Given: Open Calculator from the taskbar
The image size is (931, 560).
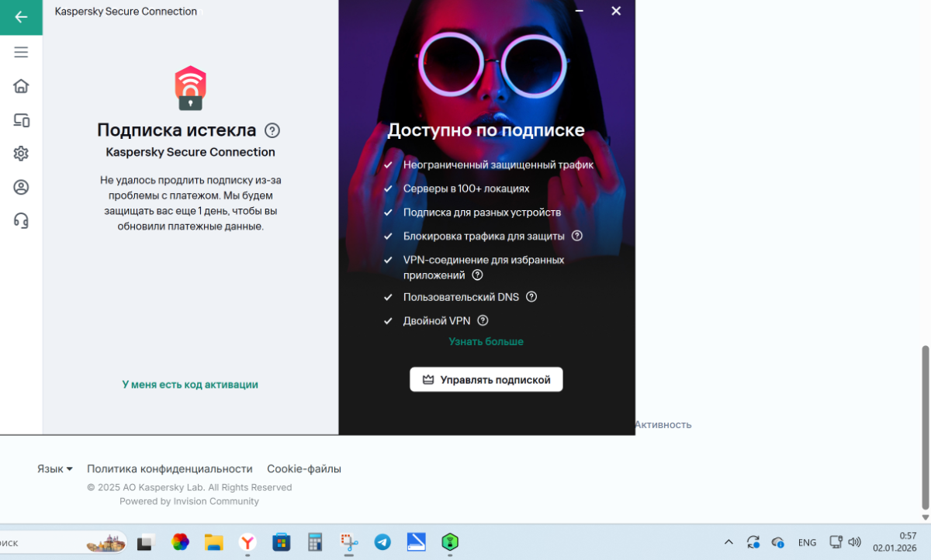Looking at the screenshot, I should [315, 542].
